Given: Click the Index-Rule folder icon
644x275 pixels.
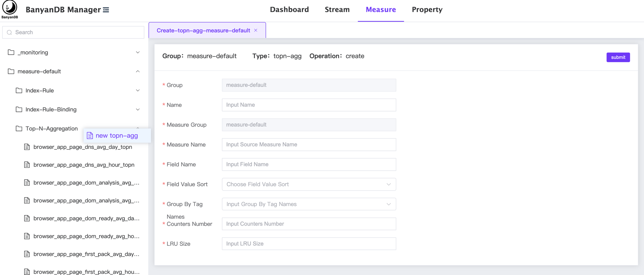Looking at the screenshot, I should click(x=19, y=91).
